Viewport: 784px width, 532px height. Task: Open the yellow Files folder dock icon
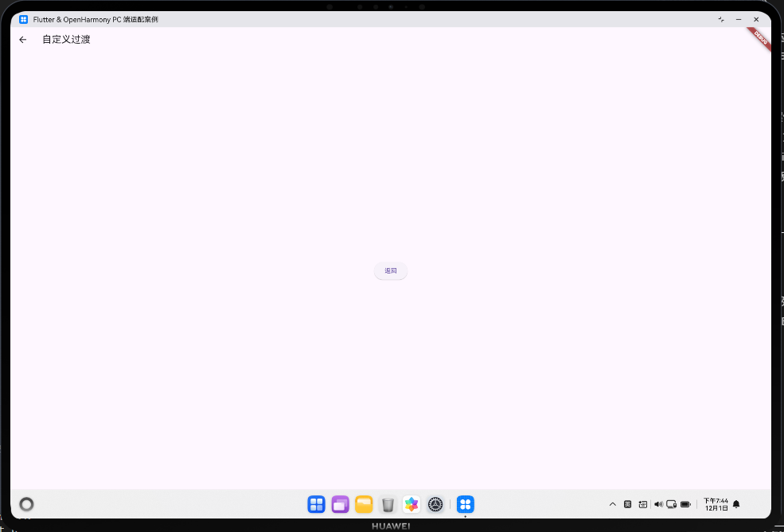pos(364,504)
